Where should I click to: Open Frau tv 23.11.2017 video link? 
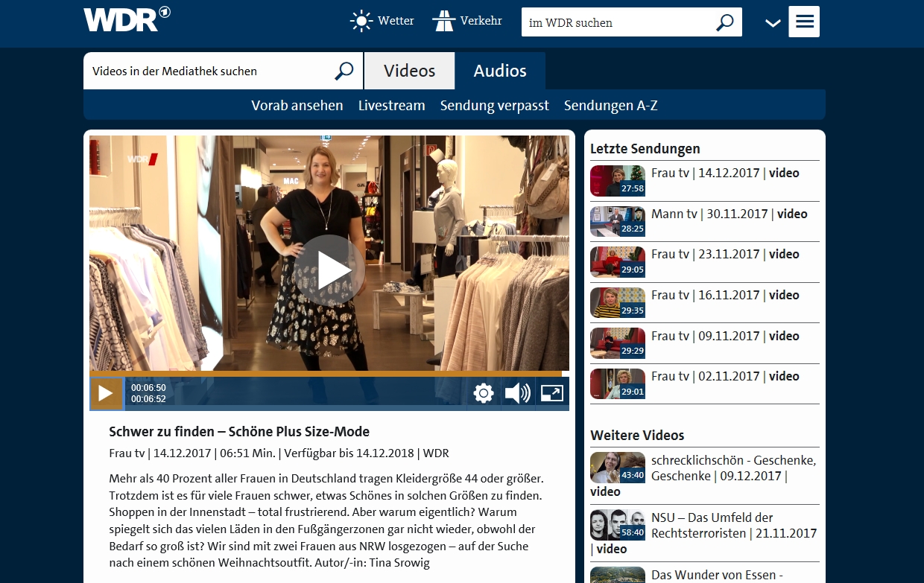pyautogui.click(x=725, y=254)
